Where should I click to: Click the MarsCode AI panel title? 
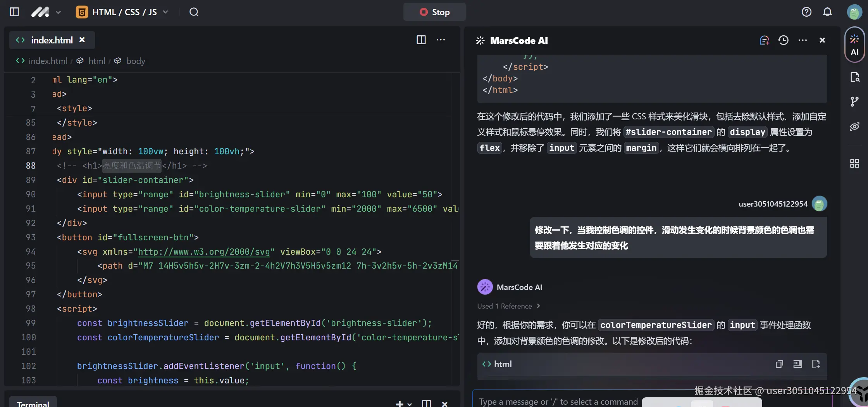click(x=519, y=40)
